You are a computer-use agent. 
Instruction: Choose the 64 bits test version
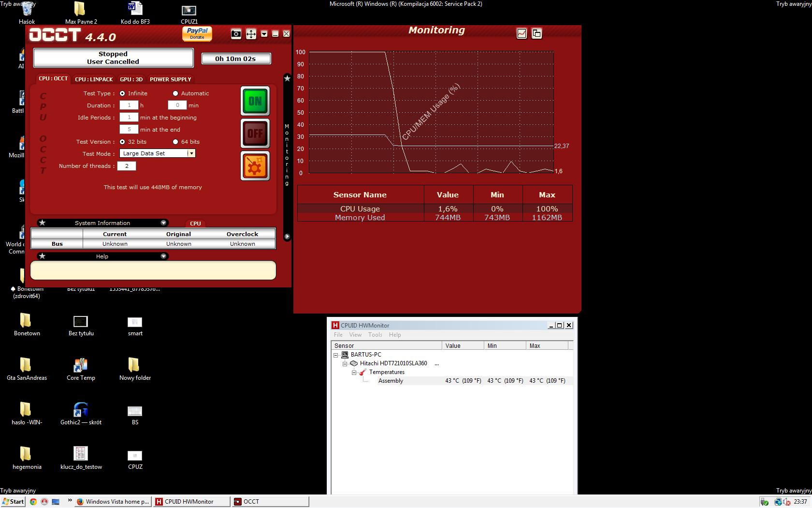[x=175, y=142]
